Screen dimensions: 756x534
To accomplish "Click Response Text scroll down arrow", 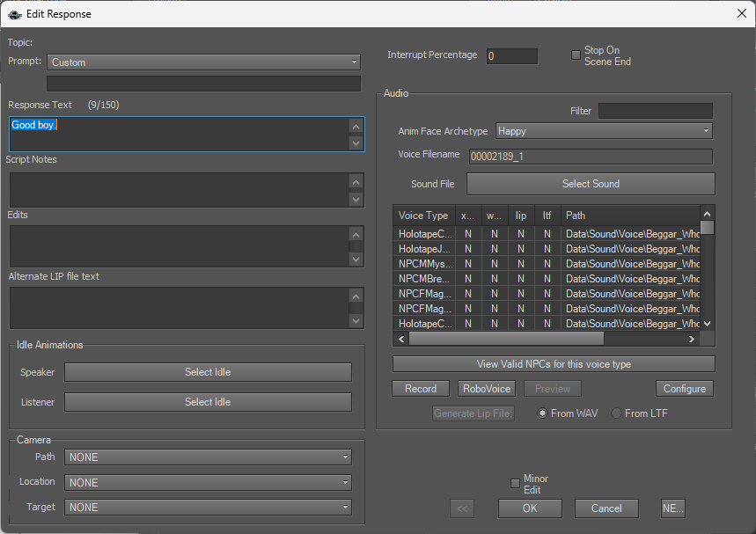I will pos(356,143).
